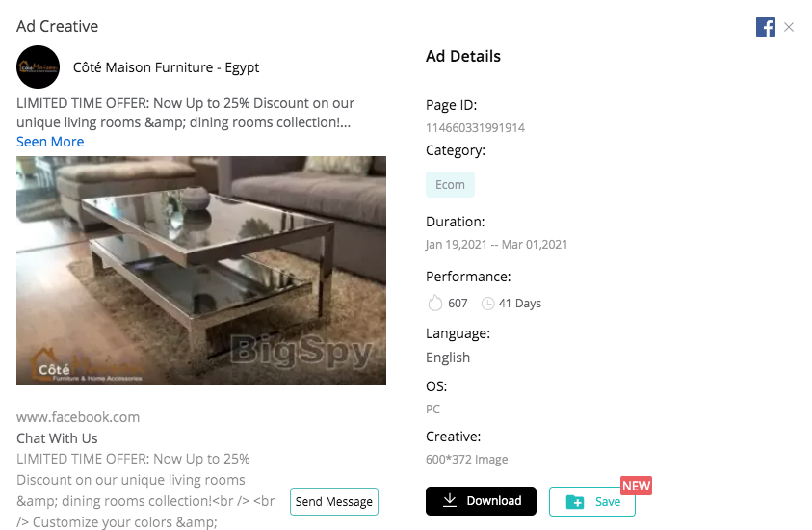This screenshot has width=812, height=530.
Task: Click the duration dates Jan 19,2021 -- Mar 01,2021
Action: coord(497,244)
